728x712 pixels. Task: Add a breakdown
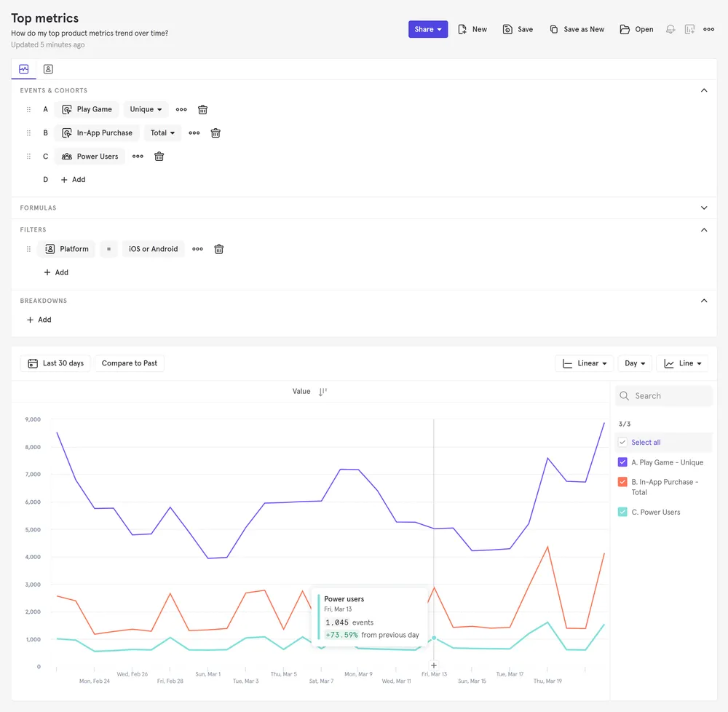pos(39,320)
